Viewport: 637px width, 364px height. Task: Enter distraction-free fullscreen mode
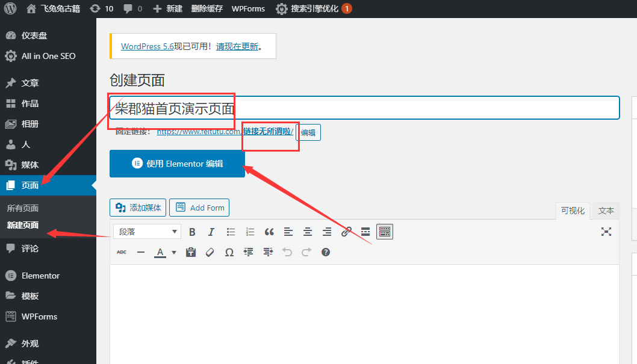click(606, 232)
